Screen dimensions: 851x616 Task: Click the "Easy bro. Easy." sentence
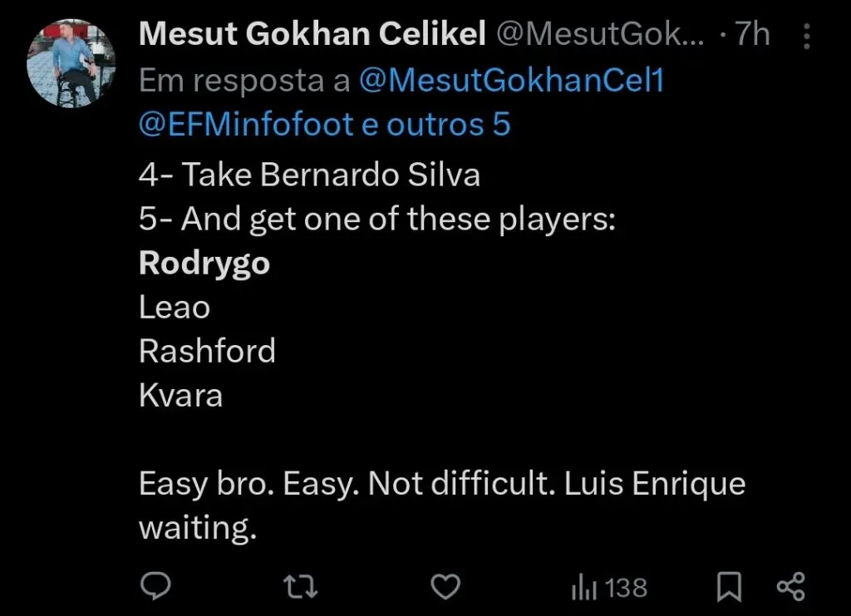[x=249, y=484]
